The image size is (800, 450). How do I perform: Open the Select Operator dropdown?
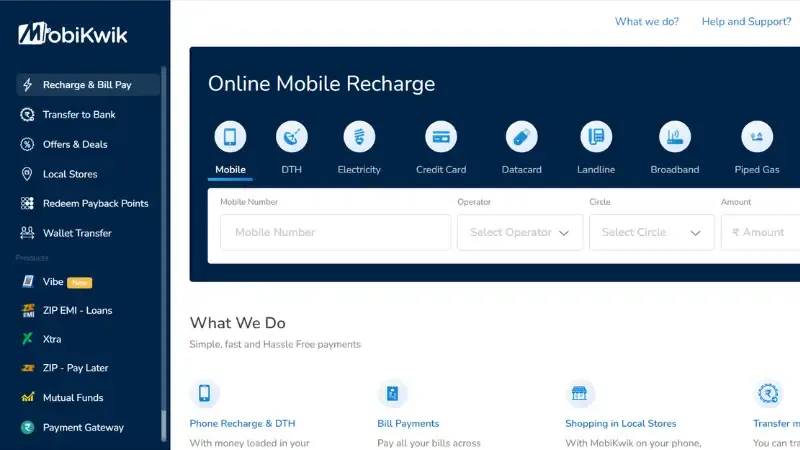click(x=520, y=233)
